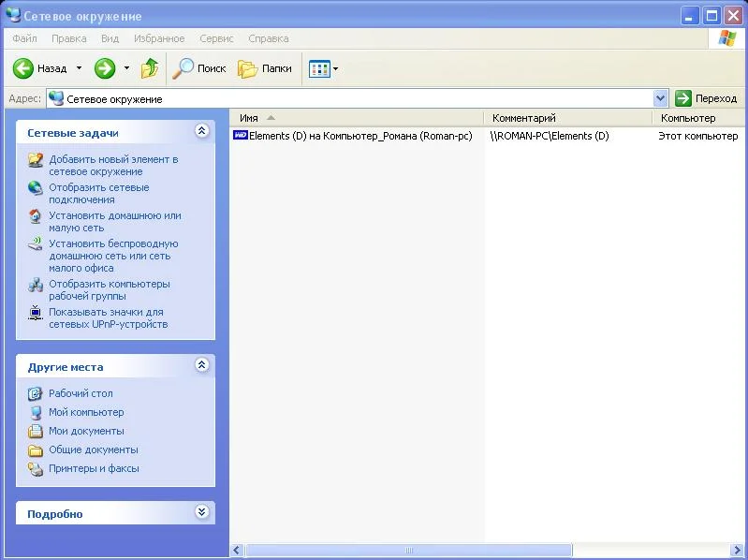The width and height of the screenshot is (748, 560).
Task: Collapse the Сетевые задачи panel
Action: pyautogui.click(x=201, y=132)
